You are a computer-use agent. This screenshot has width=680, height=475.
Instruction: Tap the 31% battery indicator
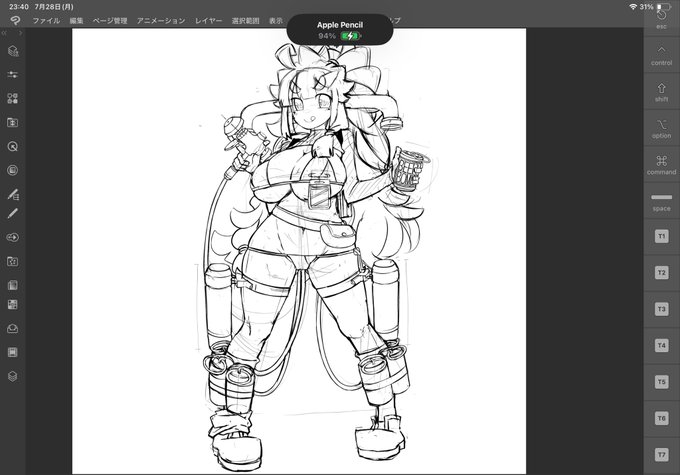pos(655,7)
